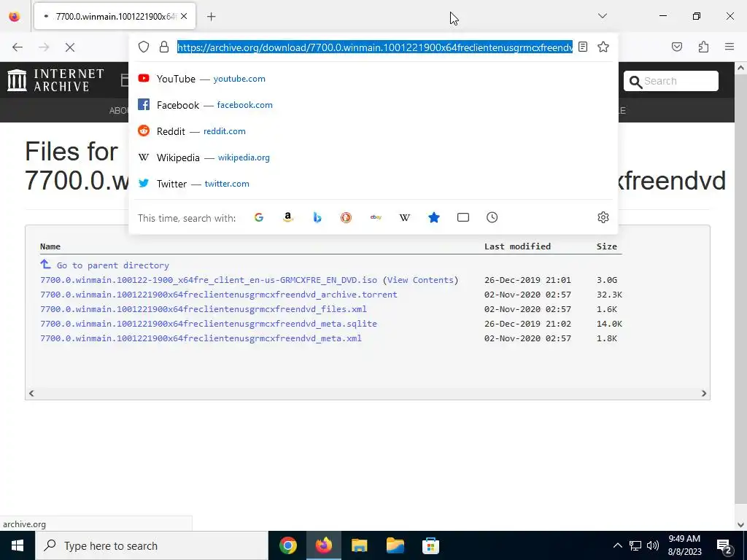Choose YouTube suggestion in dropdown

pos(373,79)
